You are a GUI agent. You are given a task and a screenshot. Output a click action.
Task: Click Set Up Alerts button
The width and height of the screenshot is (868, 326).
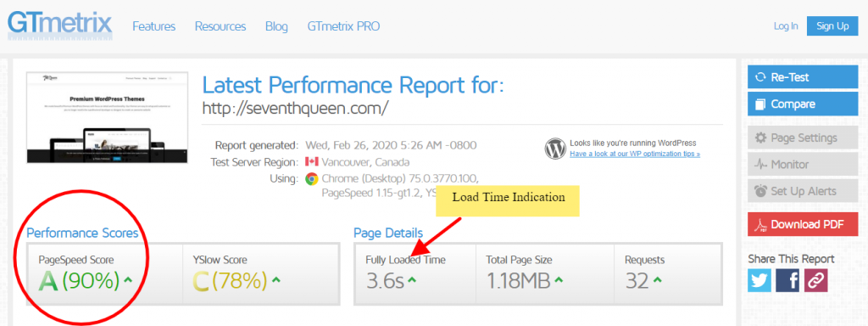[803, 191]
